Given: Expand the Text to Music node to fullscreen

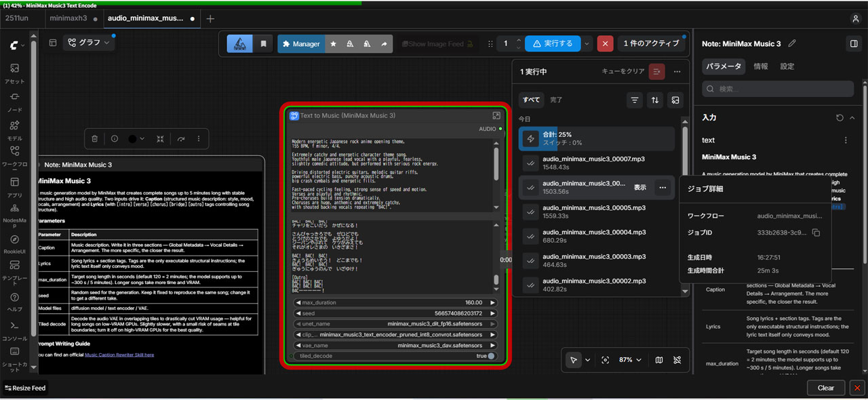Looking at the screenshot, I should (496, 116).
